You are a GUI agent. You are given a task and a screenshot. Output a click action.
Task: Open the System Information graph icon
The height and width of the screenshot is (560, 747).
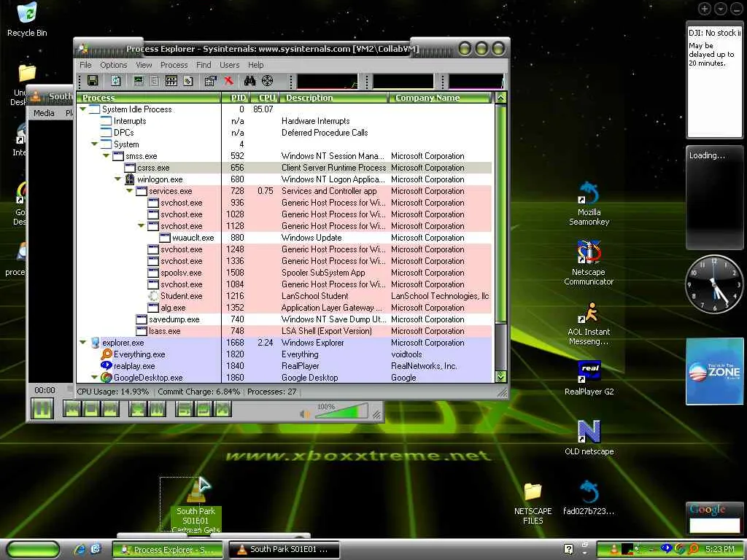click(139, 80)
